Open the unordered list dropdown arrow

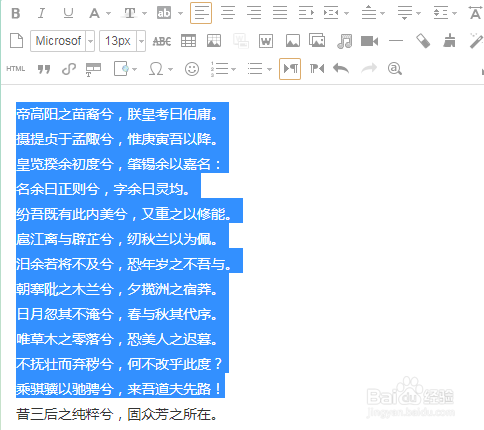(x=270, y=69)
